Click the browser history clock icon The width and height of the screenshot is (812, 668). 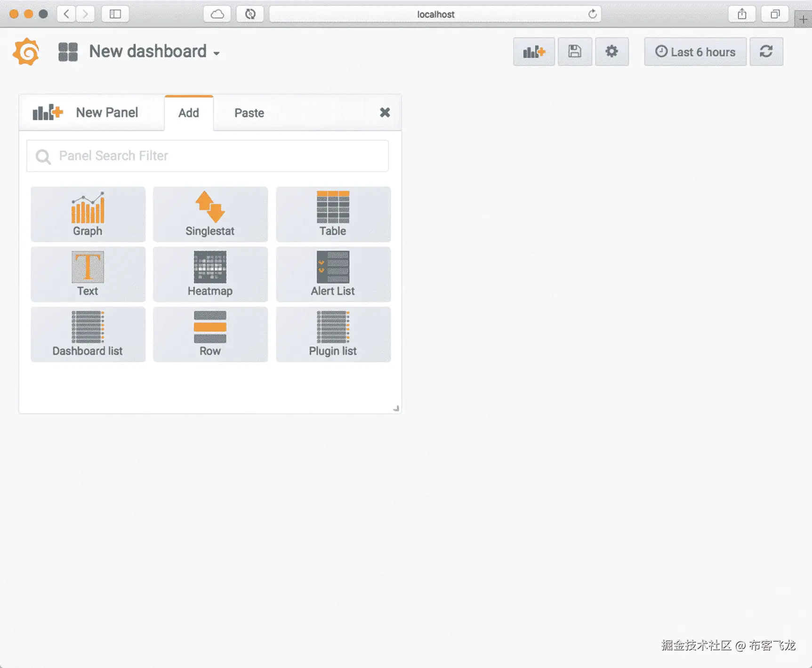click(x=250, y=14)
